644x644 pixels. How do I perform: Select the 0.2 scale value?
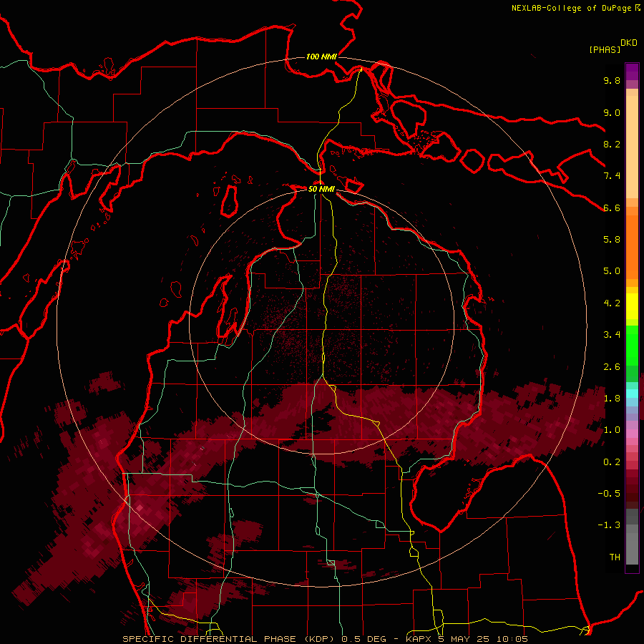pyautogui.click(x=612, y=462)
